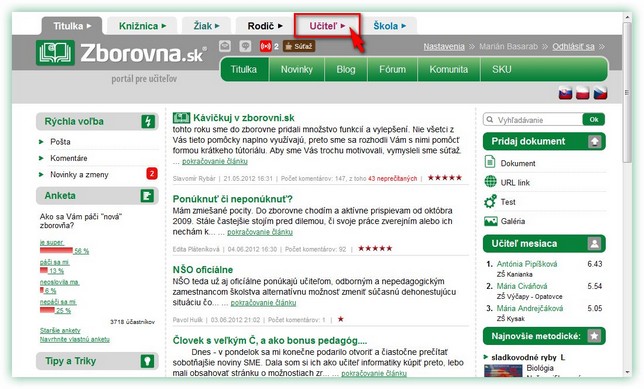Click the Pridaj dokument upload arrow icon
The height and width of the screenshot is (389, 644).
tap(595, 141)
